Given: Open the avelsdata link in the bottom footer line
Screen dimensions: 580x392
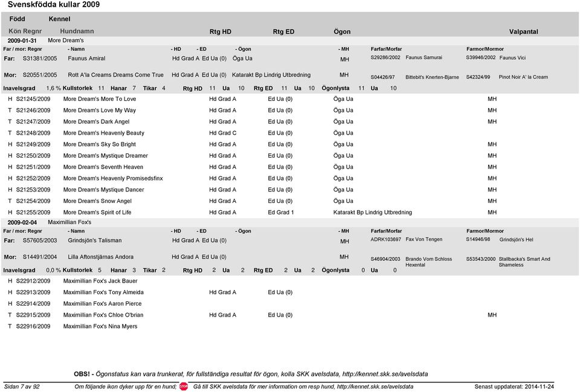Looking at the screenshot, I should [375, 387].
